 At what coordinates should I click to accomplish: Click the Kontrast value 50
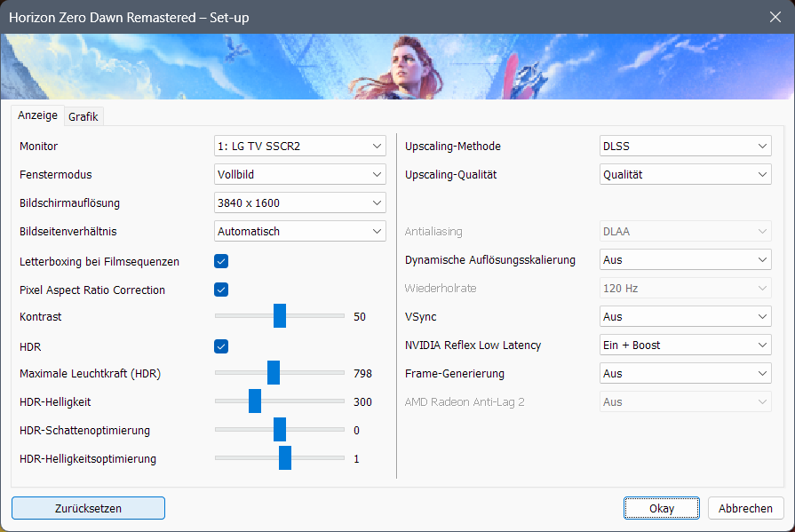(x=360, y=317)
